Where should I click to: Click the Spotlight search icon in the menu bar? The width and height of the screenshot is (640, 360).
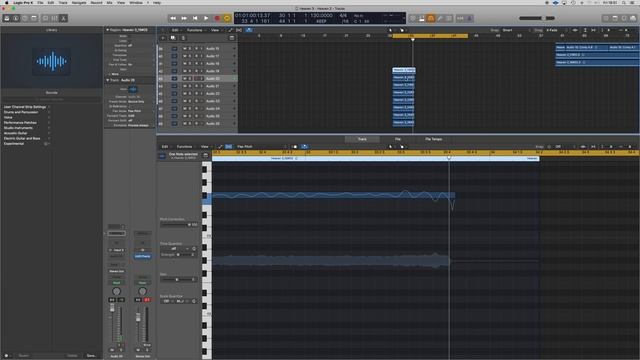[624, 2]
